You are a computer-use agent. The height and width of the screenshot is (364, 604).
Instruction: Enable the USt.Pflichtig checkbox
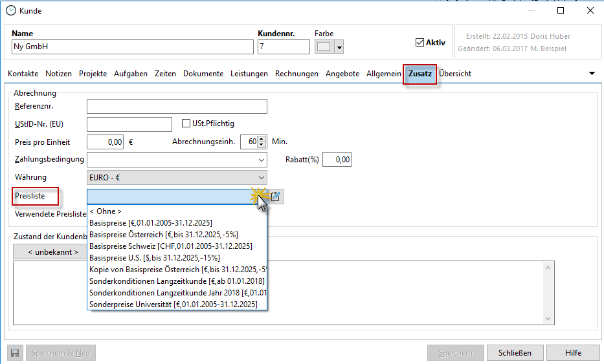pyautogui.click(x=186, y=123)
